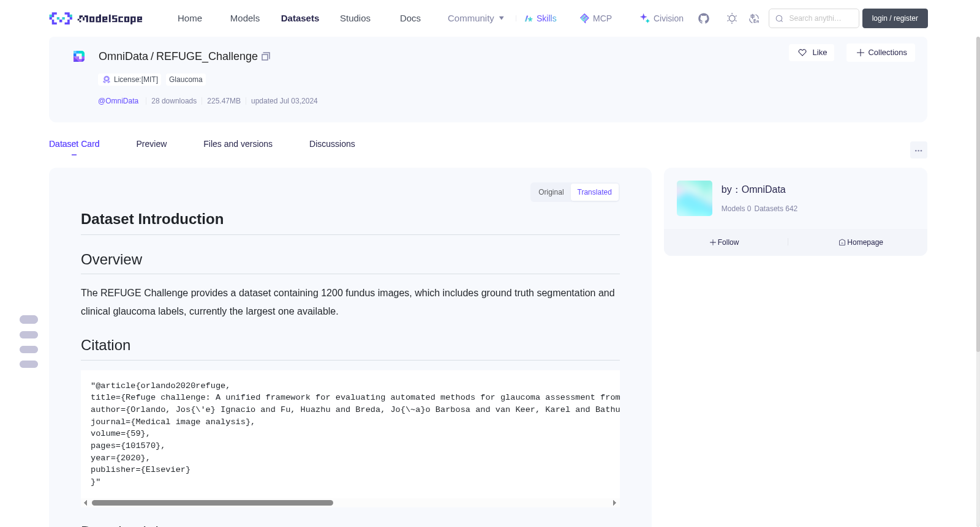Open the ModelScope logo home link
The height and width of the screenshot is (527, 980).
[x=96, y=18]
